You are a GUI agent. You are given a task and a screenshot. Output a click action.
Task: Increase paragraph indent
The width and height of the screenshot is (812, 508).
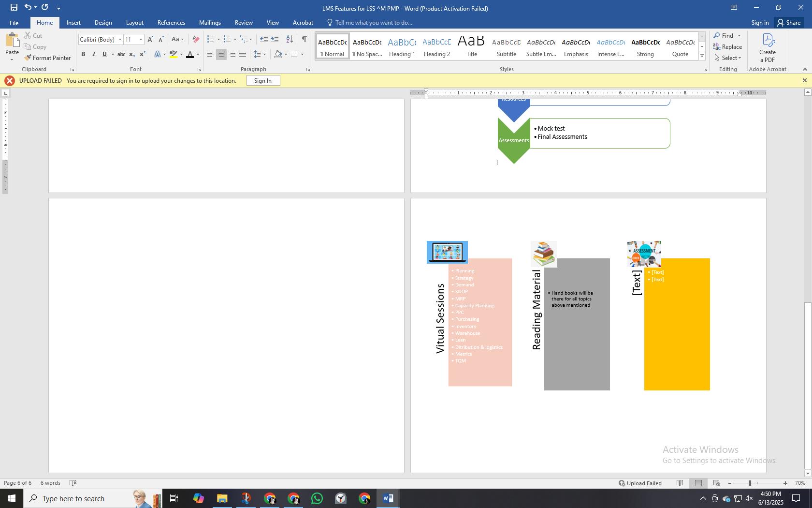tap(275, 39)
